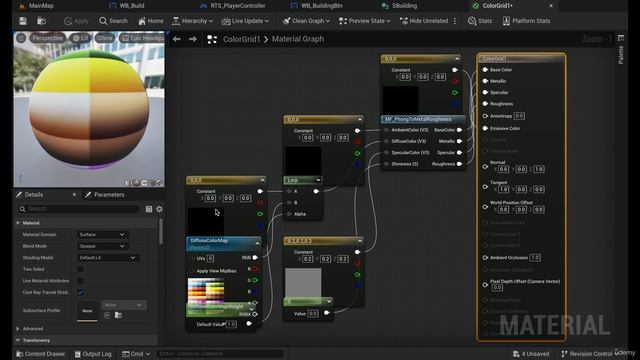The width and height of the screenshot is (640, 360).
Task: Click the Ambient Occlusion pin on the ColorGrid1 node
Action: click(x=485, y=258)
